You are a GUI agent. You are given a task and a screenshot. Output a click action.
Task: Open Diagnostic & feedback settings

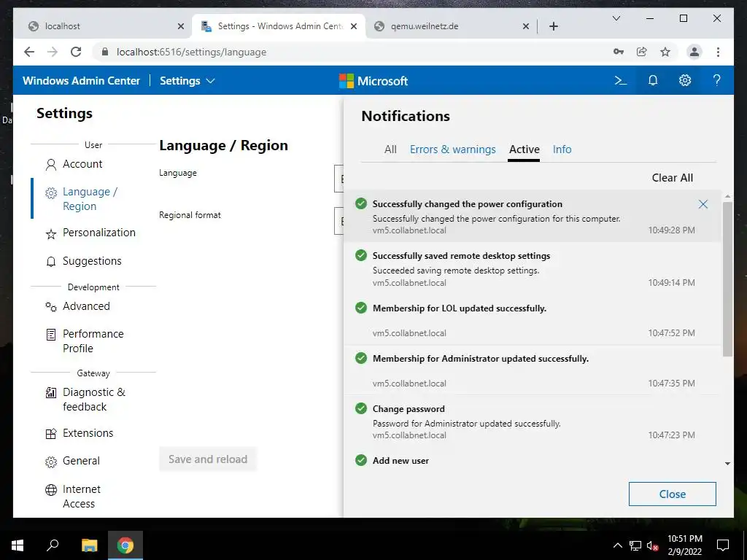[x=94, y=399]
